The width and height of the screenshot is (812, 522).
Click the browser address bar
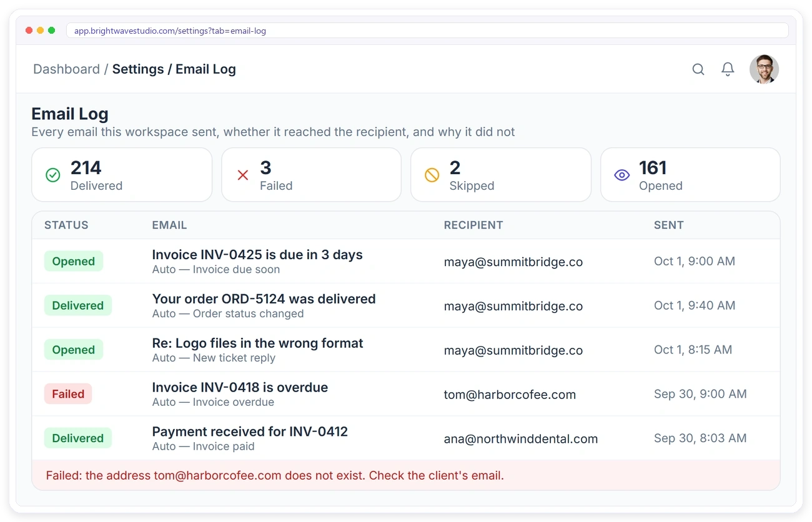(x=427, y=31)
